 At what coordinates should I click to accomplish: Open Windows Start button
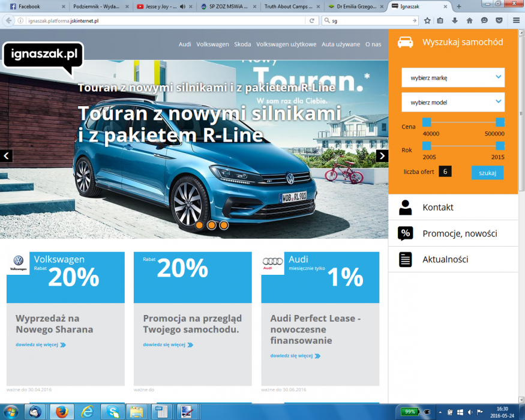[x=11, y=412]
